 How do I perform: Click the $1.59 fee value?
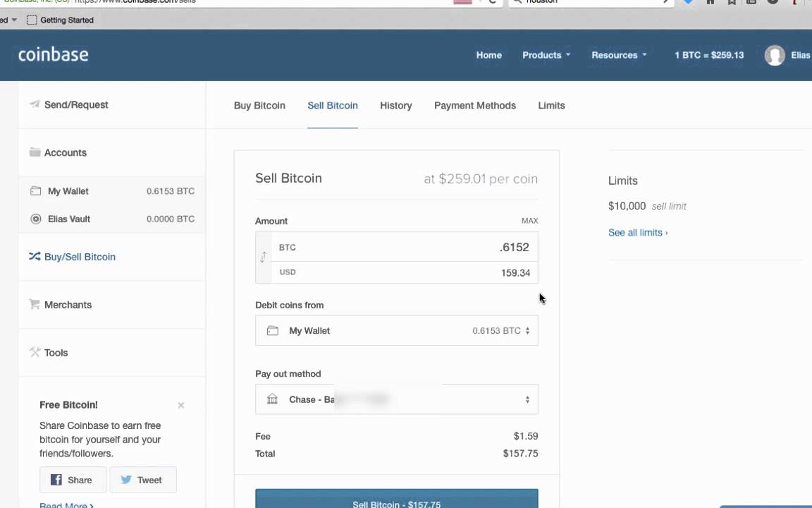coord(526,437)
